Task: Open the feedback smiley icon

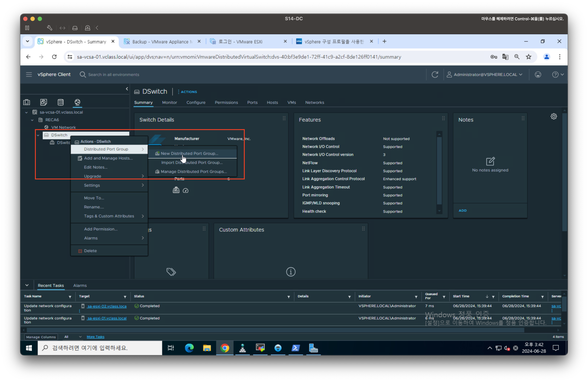Action: [538, 75]
